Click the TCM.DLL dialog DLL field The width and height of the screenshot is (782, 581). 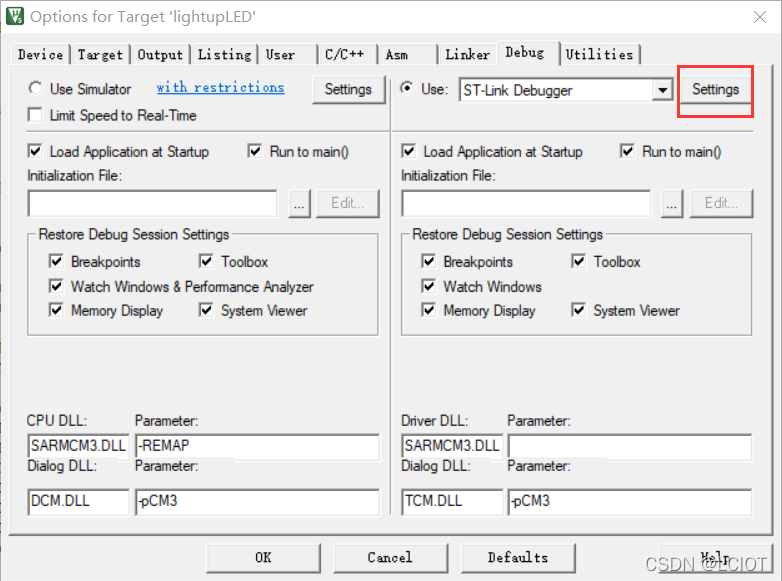[x=452, y=501]
